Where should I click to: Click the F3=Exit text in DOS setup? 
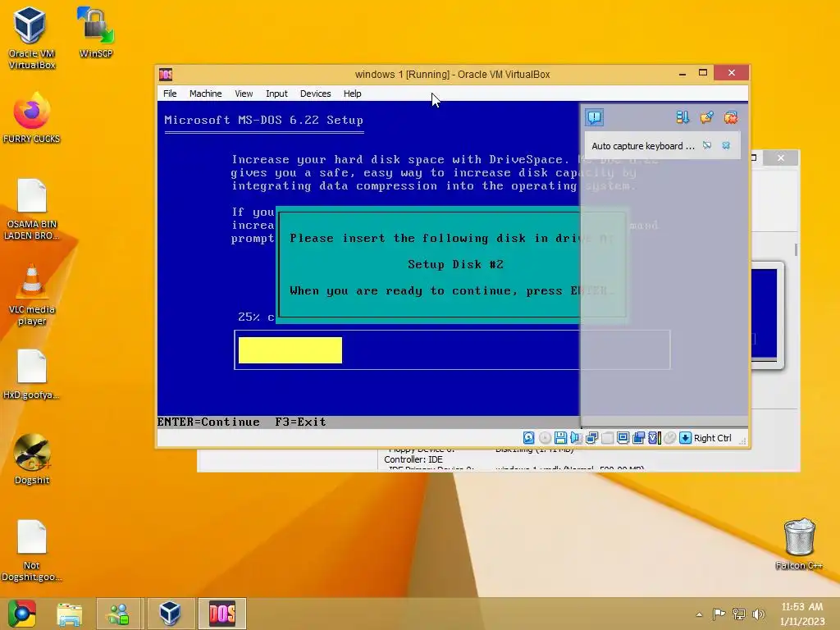tap(300, 422)
